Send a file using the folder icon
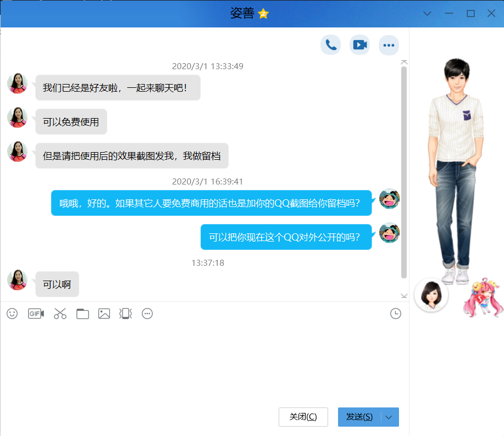Image resolution: width=504 pixels, height=436 pixels. [82, 314]
